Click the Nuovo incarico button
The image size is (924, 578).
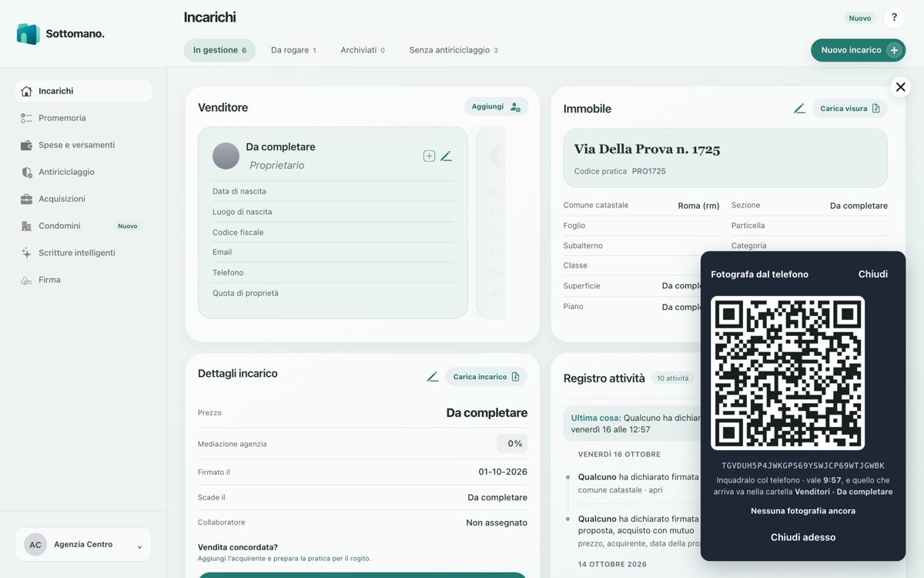click(858, 50)
